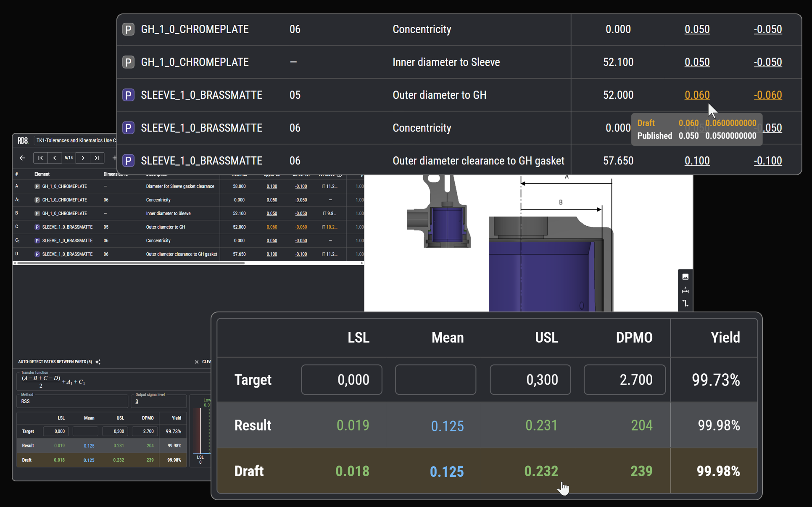Click the table's horizontal scrollbar thumb

click(131, 263)
